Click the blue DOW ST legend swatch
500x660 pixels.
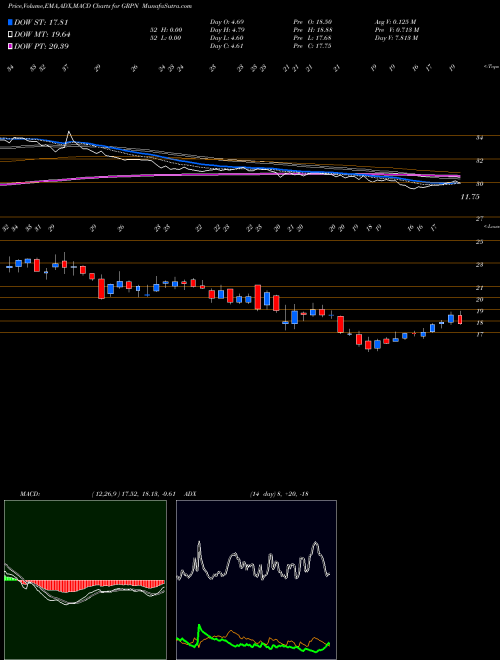click(11, 22)
